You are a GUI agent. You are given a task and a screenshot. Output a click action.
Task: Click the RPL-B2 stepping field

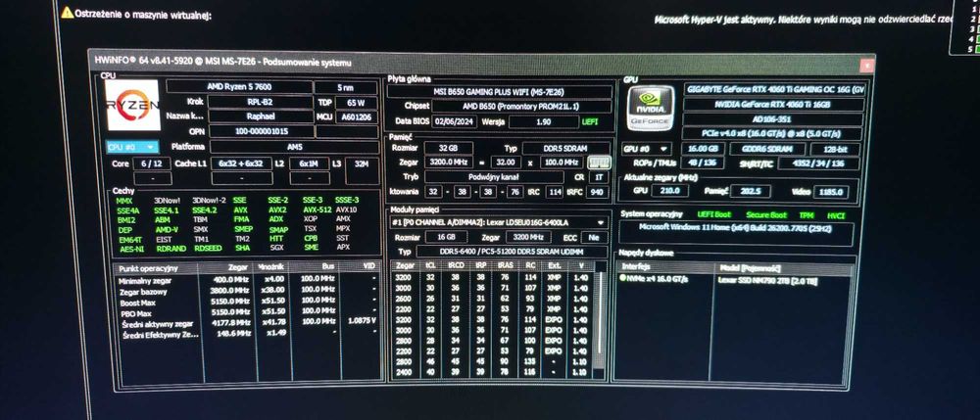coord(260,102)
